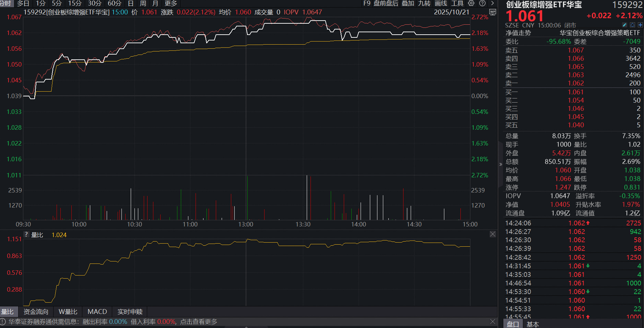644x328 pixels.
Task: Activate the 九转 indicator icon
Action: (x=424, y=4)
